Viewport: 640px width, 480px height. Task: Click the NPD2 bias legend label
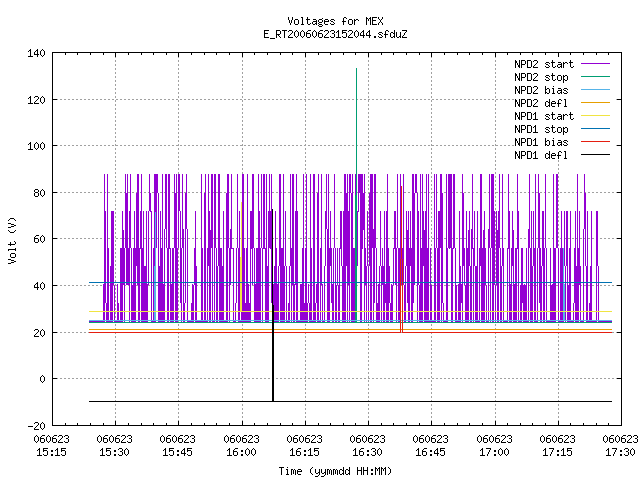pyautogui.click(x=541, y=90)
